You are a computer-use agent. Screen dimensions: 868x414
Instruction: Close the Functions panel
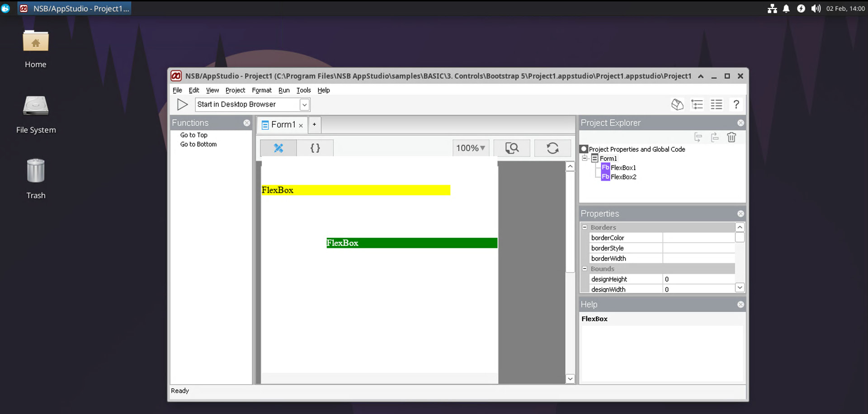(x=247, y=123)
